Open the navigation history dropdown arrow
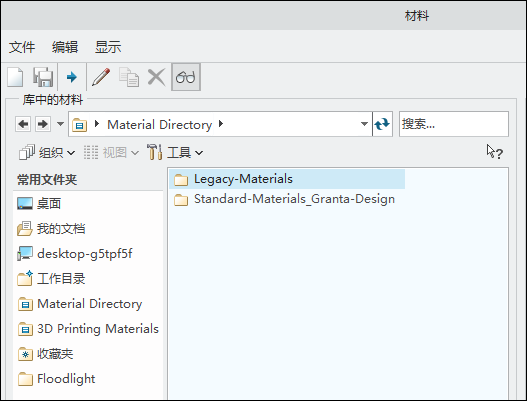 pyautogui.click(x=60, y=124)
